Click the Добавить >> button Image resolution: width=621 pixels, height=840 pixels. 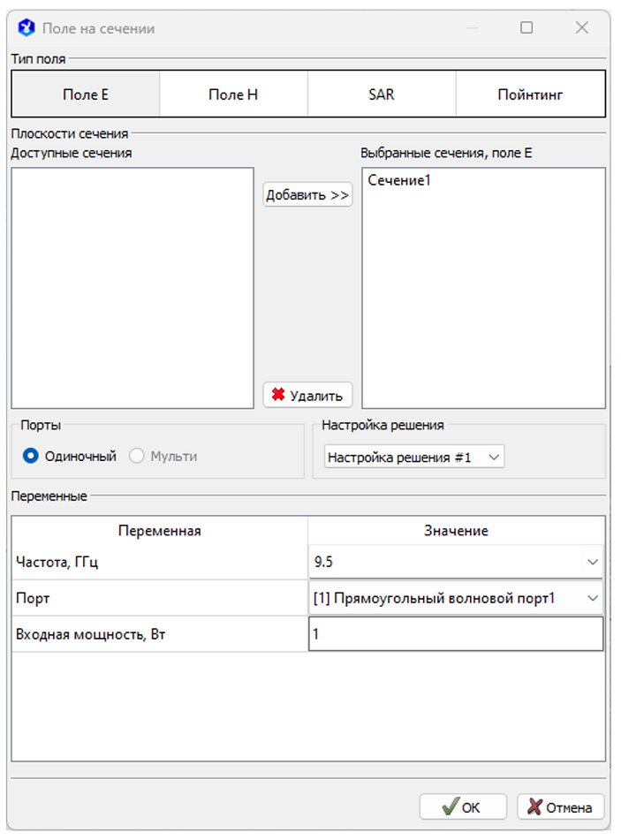coord(307,195)
